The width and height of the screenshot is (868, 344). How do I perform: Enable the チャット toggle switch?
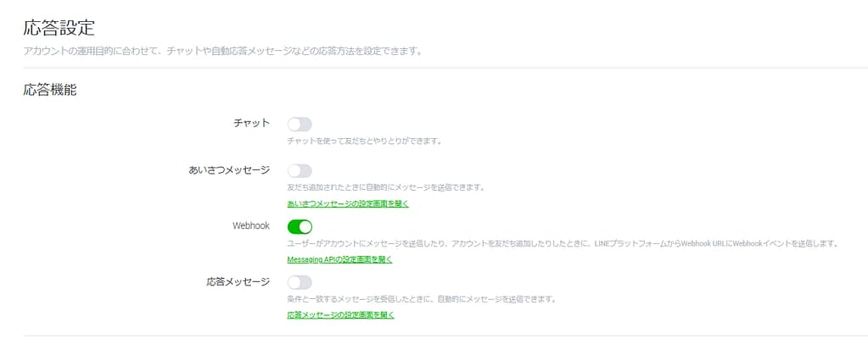[300, 125]
